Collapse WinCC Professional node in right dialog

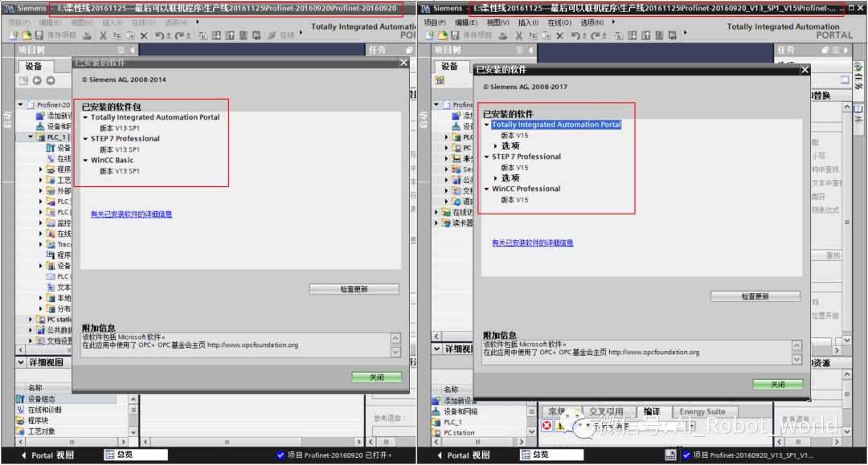(486, 189)
